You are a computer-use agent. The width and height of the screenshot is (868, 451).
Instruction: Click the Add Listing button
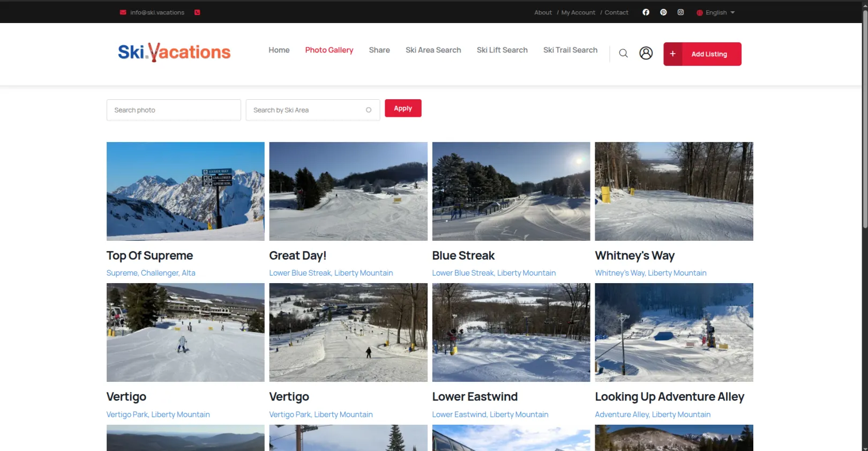coord(702,54)
